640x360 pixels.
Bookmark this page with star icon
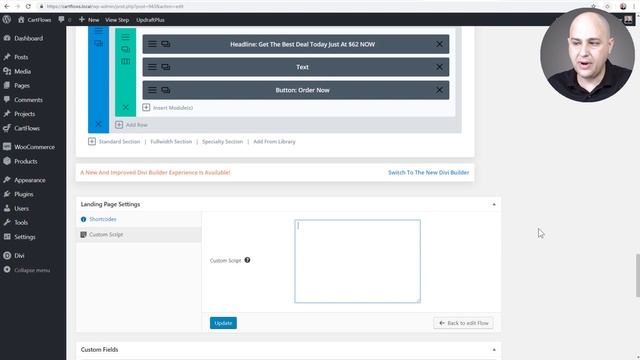593,7
